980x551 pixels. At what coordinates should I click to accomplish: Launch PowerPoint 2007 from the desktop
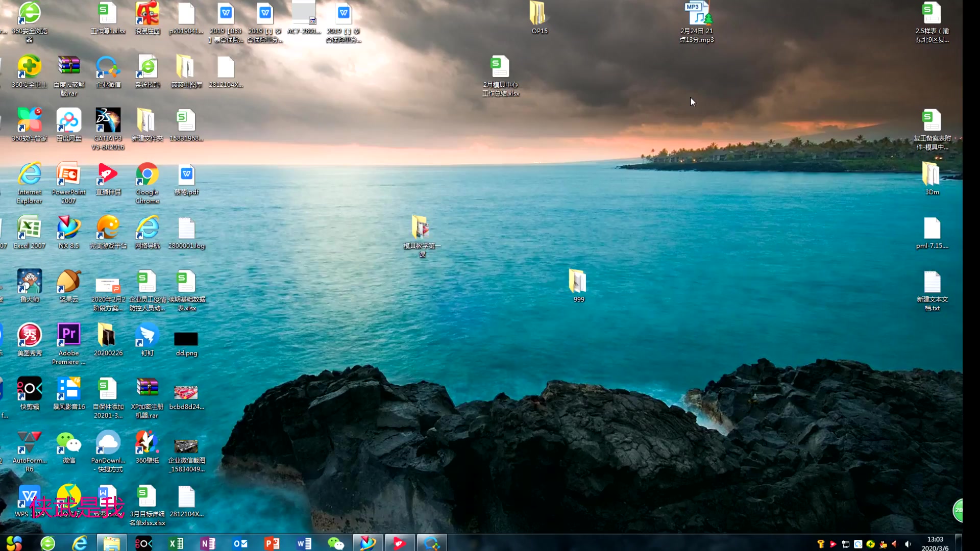pyautogui.click(x=69, y=183)
